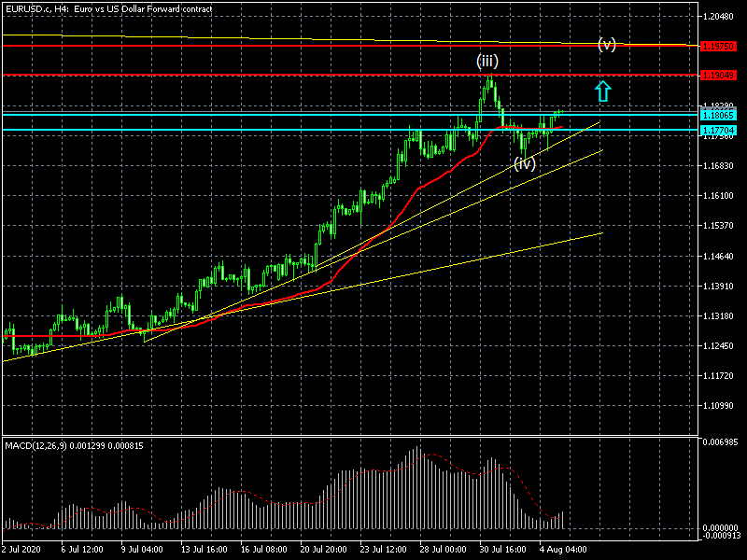
Task: Click the 1.20480 price scale value
Action: coord(720,17)
